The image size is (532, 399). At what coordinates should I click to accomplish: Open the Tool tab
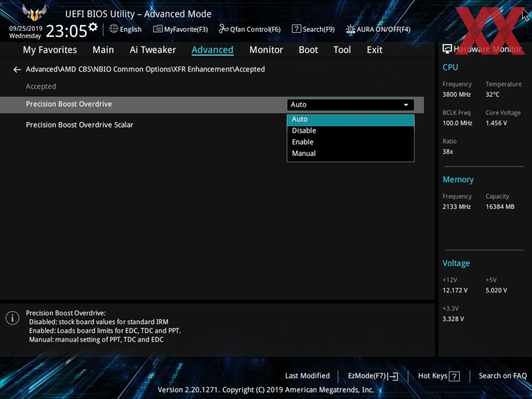[342, 50]
